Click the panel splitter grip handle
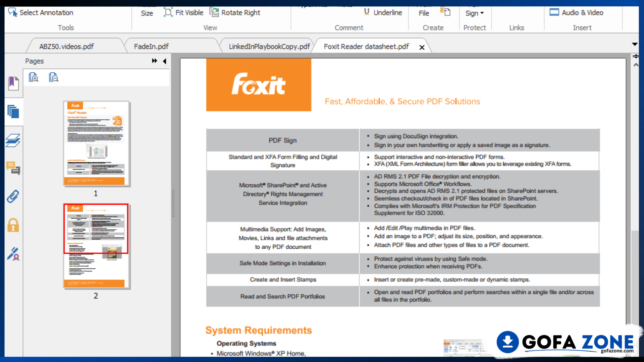Viewport: 644px width, 362px height. point(173,203)
